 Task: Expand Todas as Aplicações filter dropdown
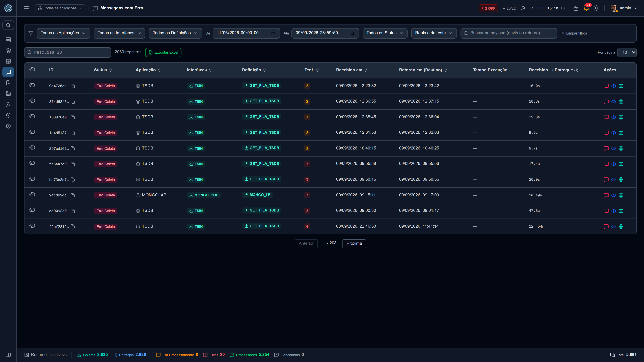pyautogui.click(x=63, y=33)
